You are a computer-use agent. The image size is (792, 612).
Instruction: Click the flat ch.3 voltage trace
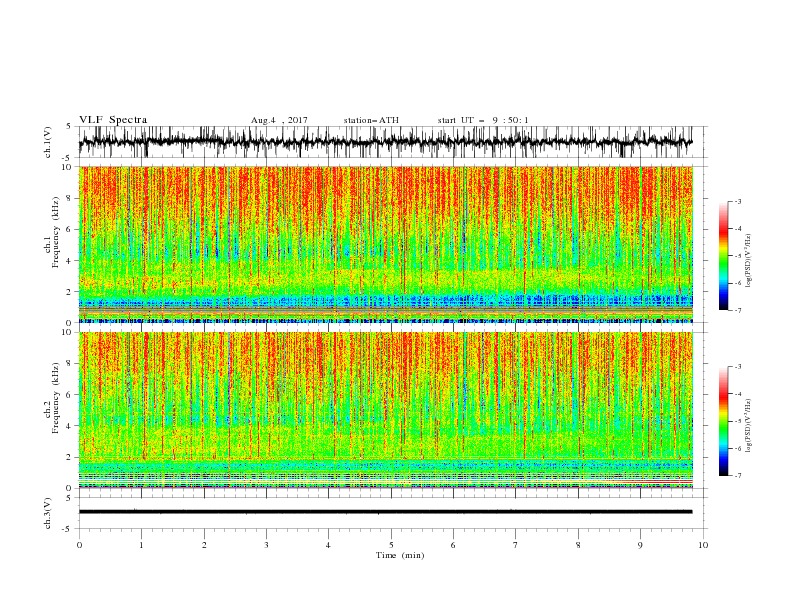pyautogui.click(x=385, y=512)
